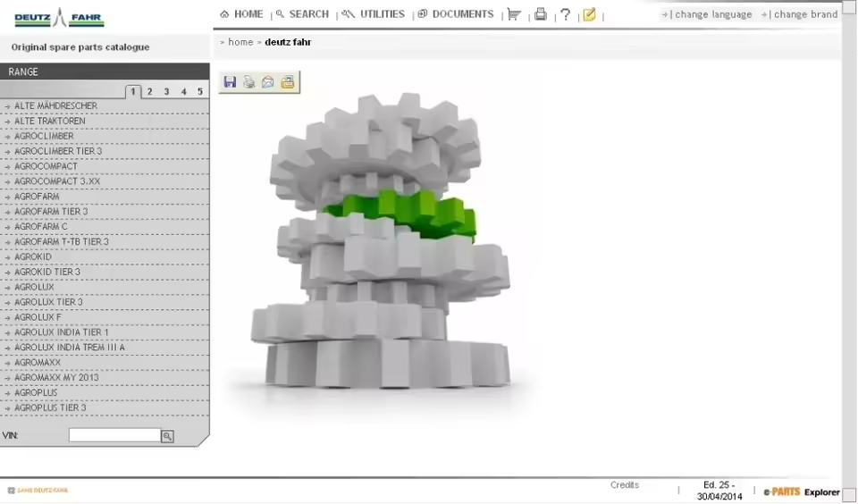The height and width of the screenshot is (504, 858).
Task: Expand the AGROMAXX MY 2013 entry
Action: [x=56, y=378]
